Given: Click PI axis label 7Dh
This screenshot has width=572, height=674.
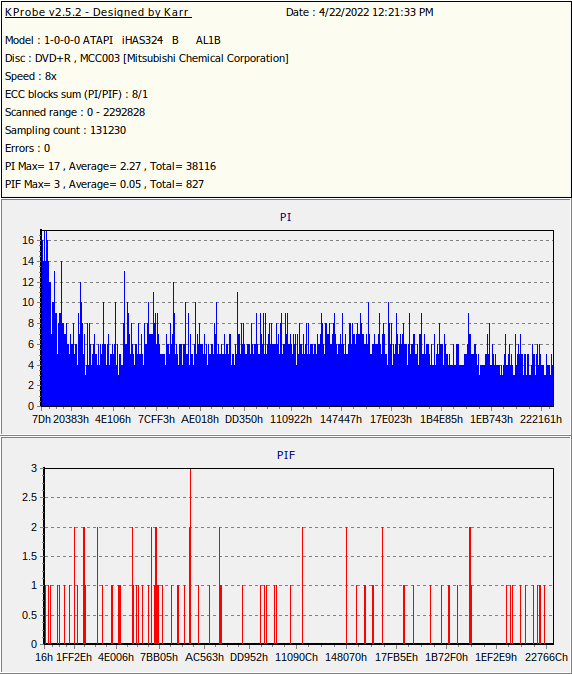Looking at the screenshot, I should (x=41, y=419).
